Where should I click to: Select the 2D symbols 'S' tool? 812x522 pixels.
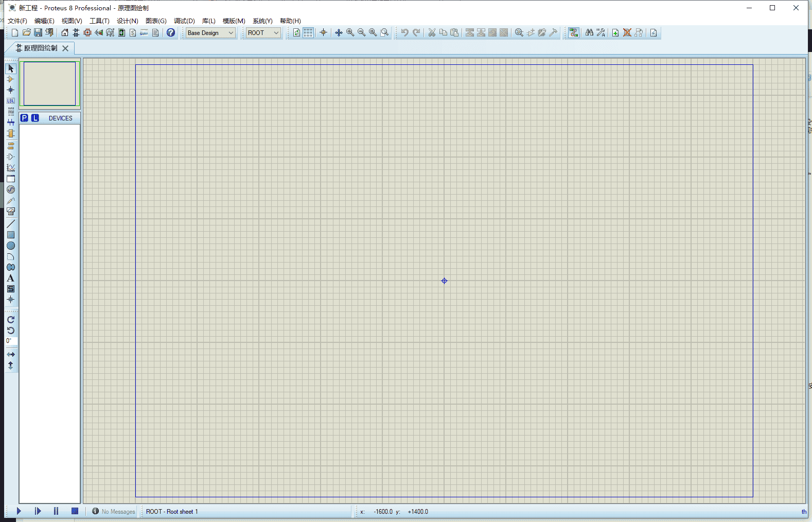pyautogui.click(x=11, y=289)
